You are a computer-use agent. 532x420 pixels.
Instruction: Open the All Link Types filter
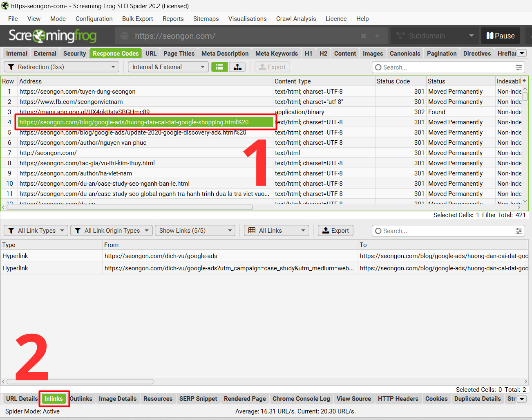pos(36,231)
